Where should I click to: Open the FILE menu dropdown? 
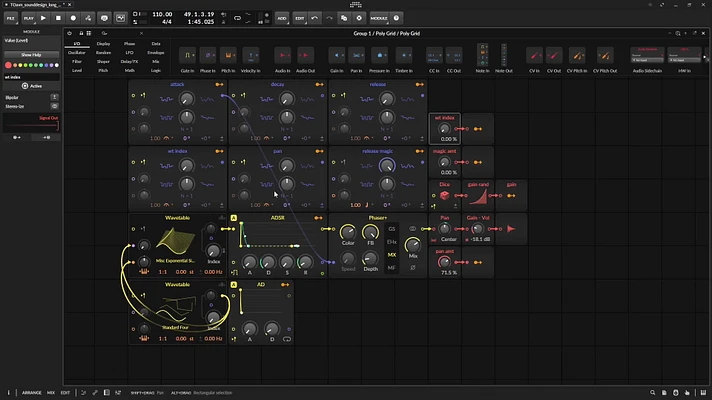point(10,18)
